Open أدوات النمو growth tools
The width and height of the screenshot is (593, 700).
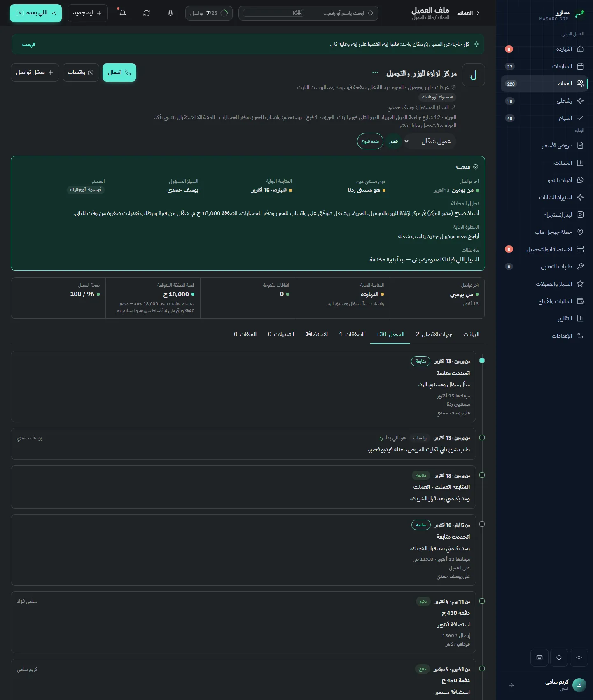pos(544,180)
